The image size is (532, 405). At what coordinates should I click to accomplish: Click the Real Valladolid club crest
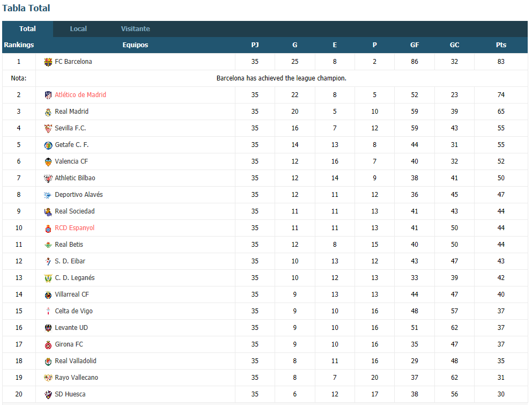(x=48, y=361)
